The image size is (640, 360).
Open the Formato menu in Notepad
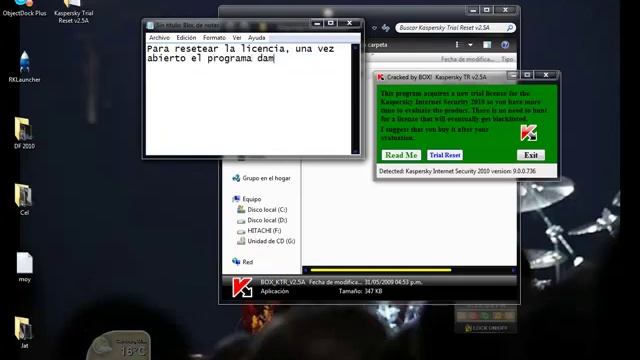click(214, 38)
